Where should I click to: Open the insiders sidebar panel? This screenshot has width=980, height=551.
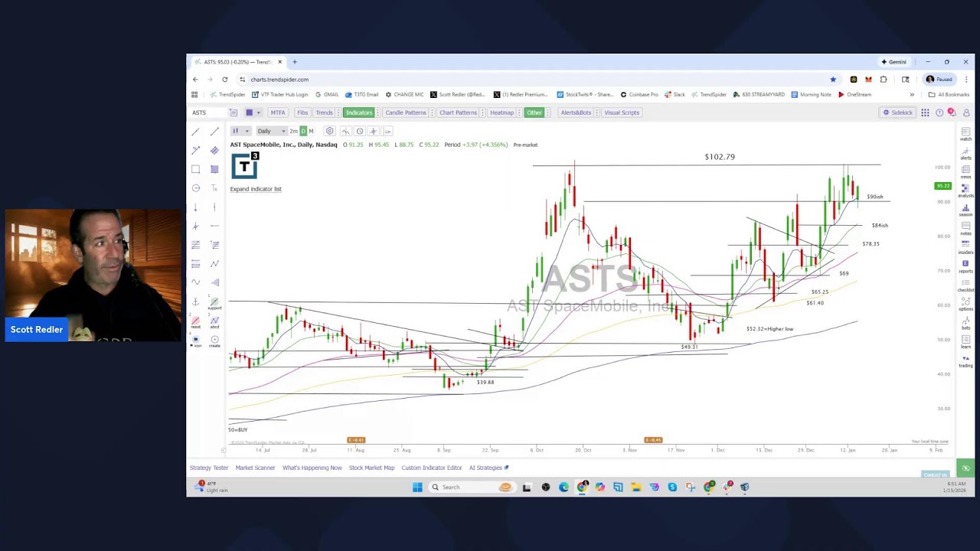point(965,247)
